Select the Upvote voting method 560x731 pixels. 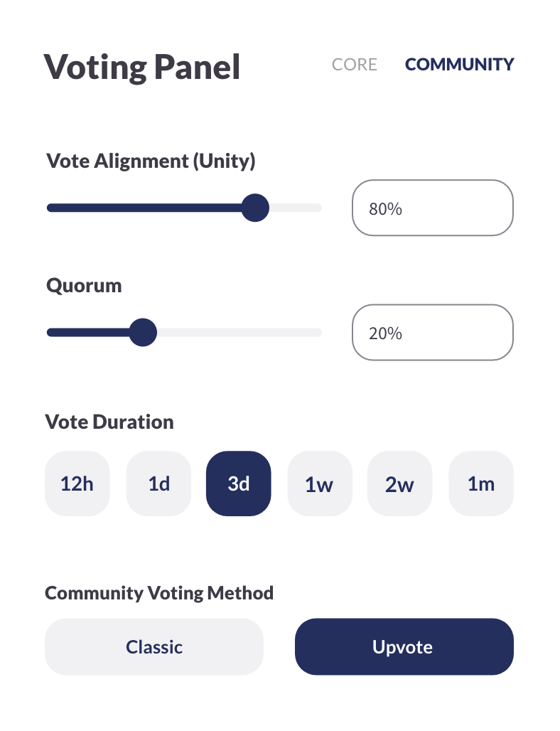(x=404, y=646)
